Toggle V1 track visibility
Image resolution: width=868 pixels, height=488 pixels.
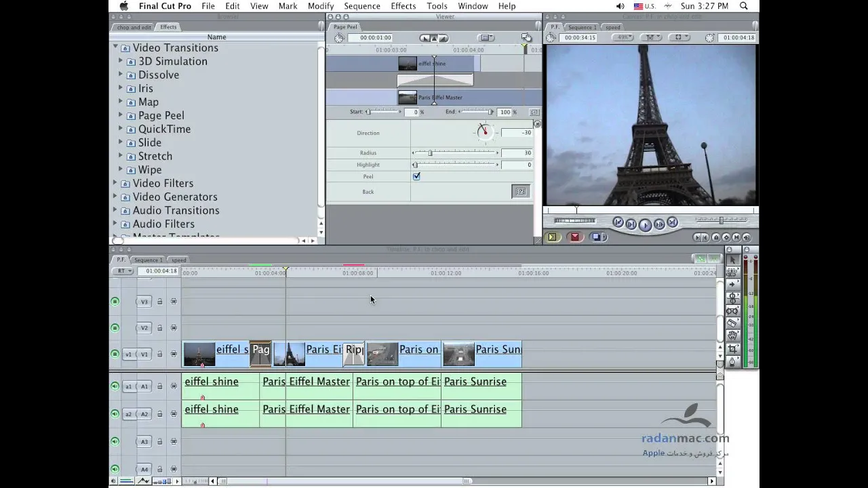click(x=115, y=354)
